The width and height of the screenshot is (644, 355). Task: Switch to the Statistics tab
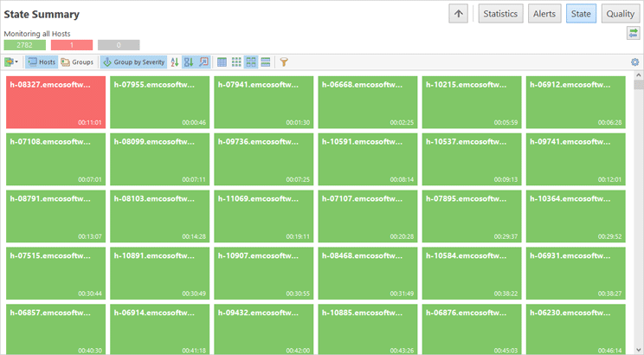(x=500, y=14)
